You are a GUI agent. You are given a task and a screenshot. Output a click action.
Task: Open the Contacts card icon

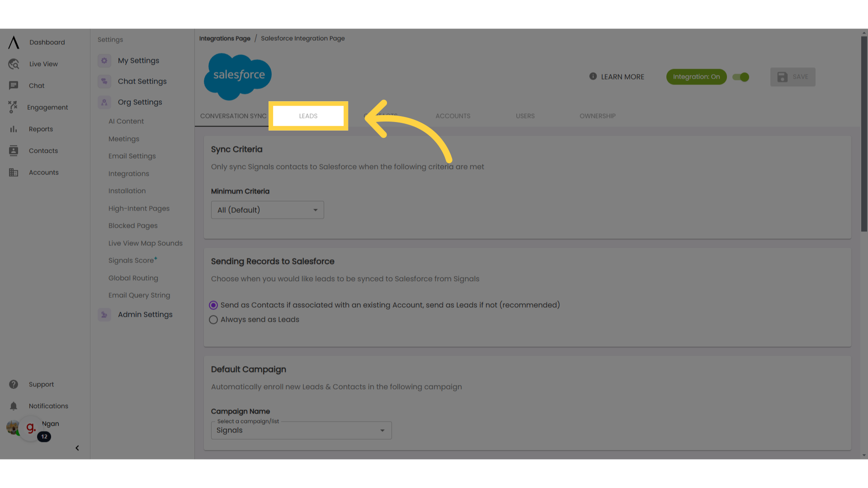[14, 151]
